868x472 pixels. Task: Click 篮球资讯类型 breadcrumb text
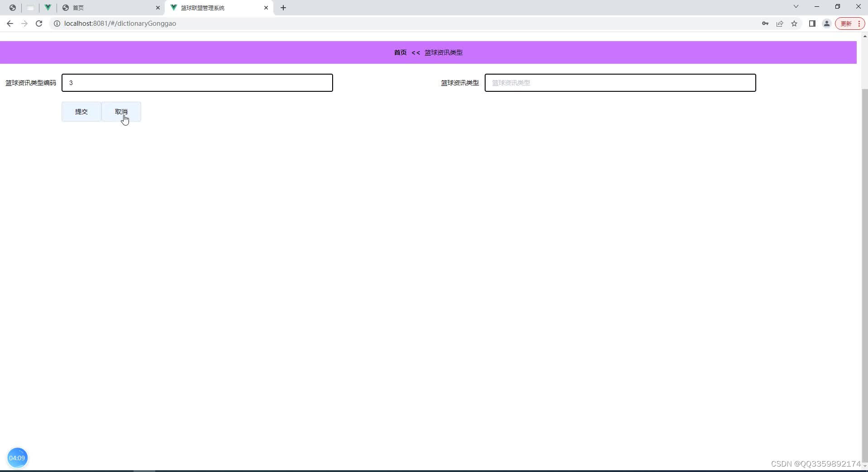444,52
